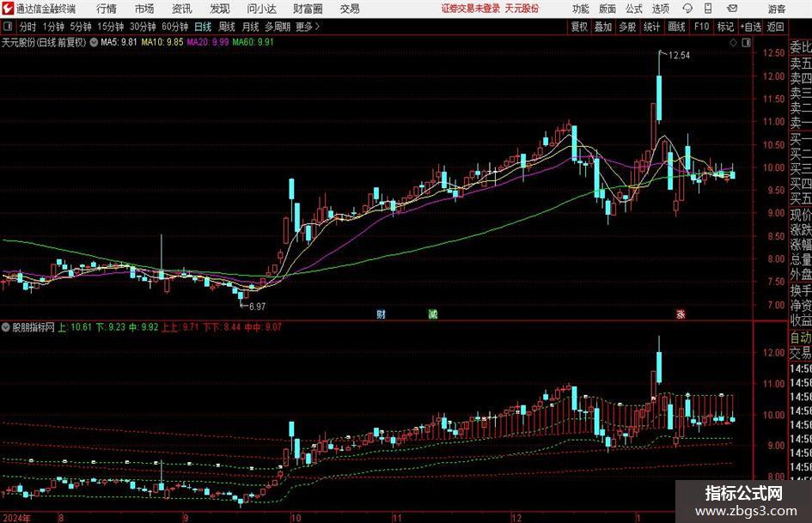Screen dimensions: 812x523
Task: Open the customer service headset icon
Action: (x=687, y=9)
